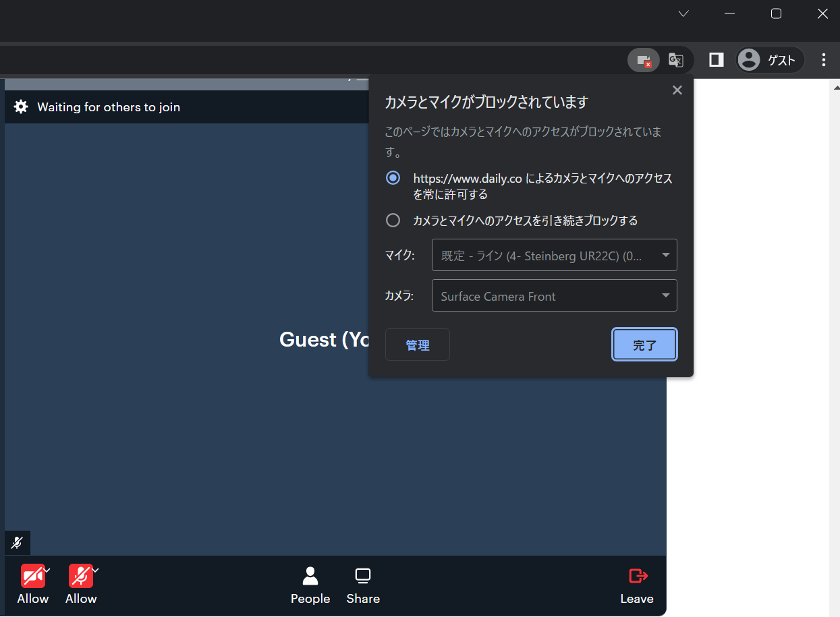This screenshot has height=617, width=840.
Task: Leave the call with the Leave icon
Action: click(x=638, y=576)
